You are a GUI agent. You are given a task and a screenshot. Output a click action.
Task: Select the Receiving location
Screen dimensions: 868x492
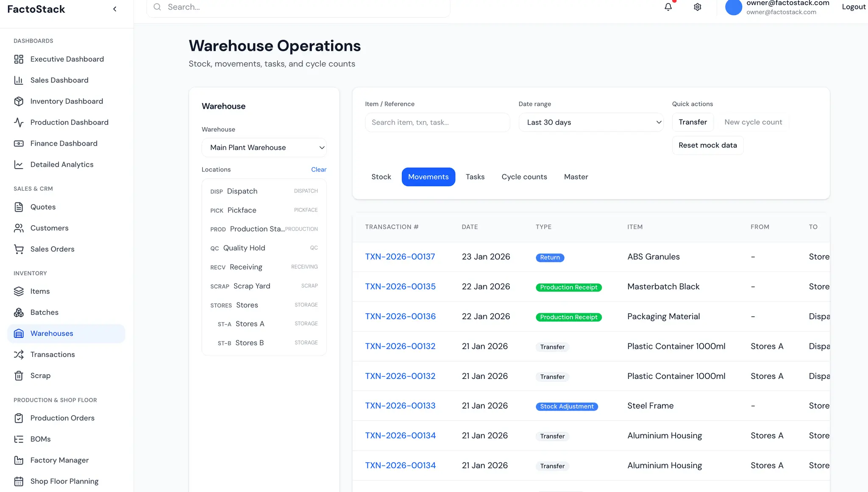coord(264,267)
